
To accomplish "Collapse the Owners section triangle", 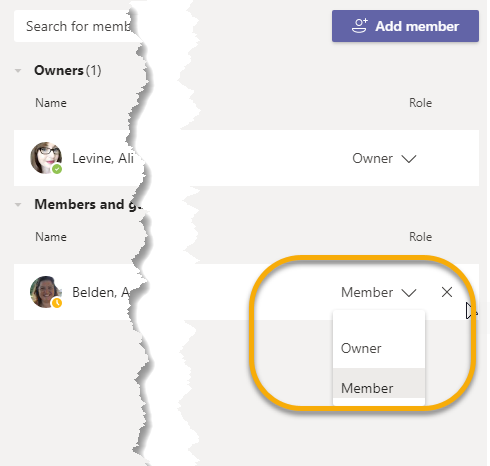I will [x=18, y=71].
